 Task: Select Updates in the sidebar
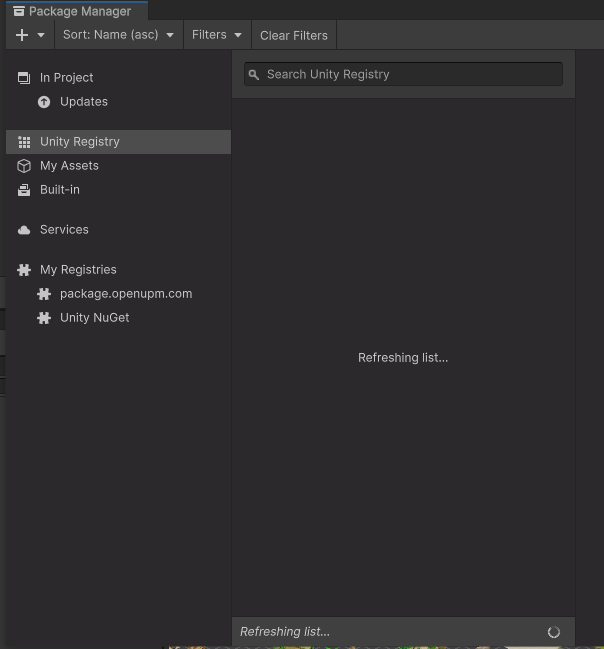click(118, 102)
